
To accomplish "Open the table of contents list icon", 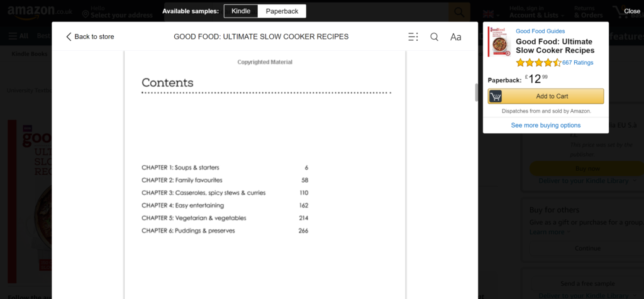I will pos(413,37).
